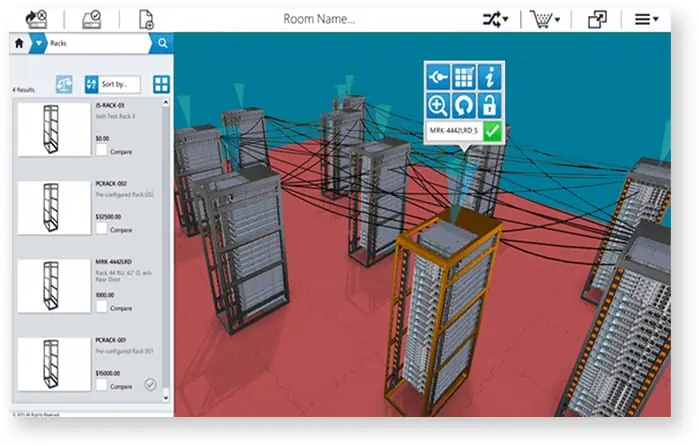698x445 pixels.
Task: Click the grid layout icon in rack popup
Action: tap(464, 77)
